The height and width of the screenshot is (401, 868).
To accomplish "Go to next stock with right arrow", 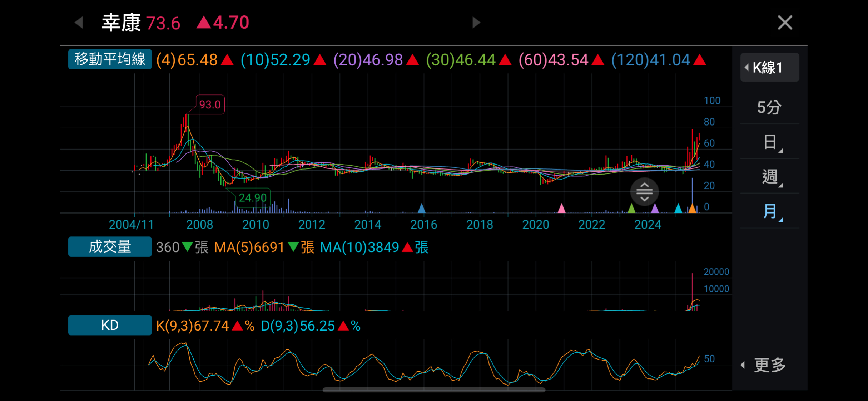I will (476, 23).
